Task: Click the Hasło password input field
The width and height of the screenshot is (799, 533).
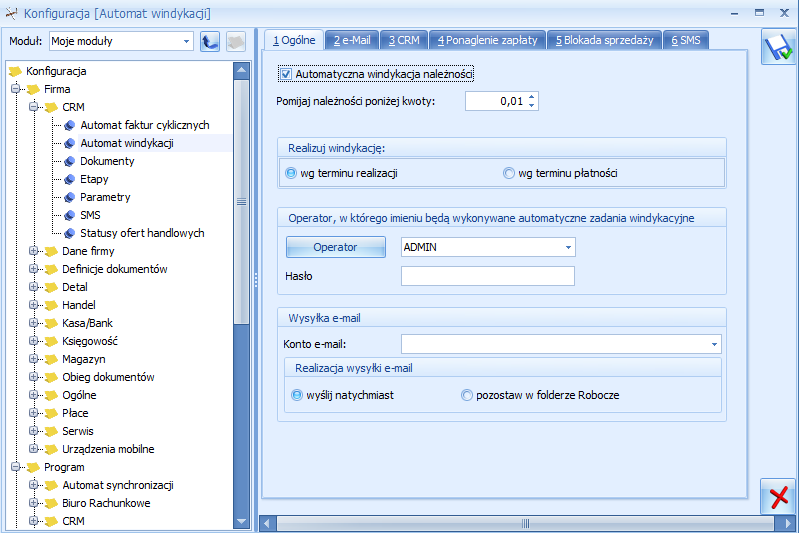Action: [488, 276]
